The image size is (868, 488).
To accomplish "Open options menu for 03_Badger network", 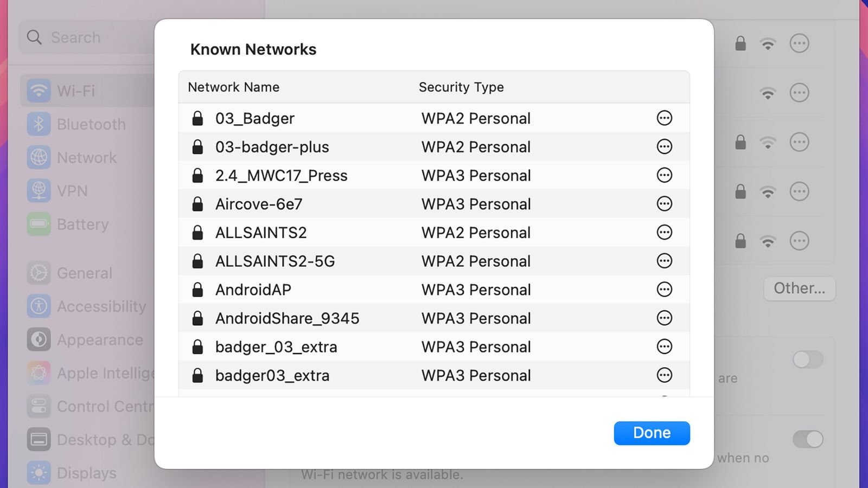I will [664, 118].
